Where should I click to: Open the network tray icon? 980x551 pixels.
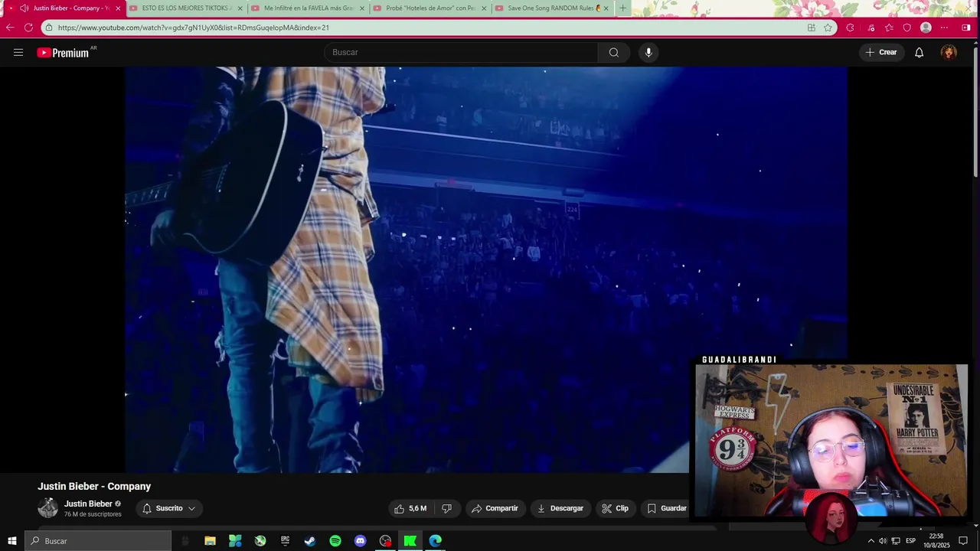[x=896, y=541]
